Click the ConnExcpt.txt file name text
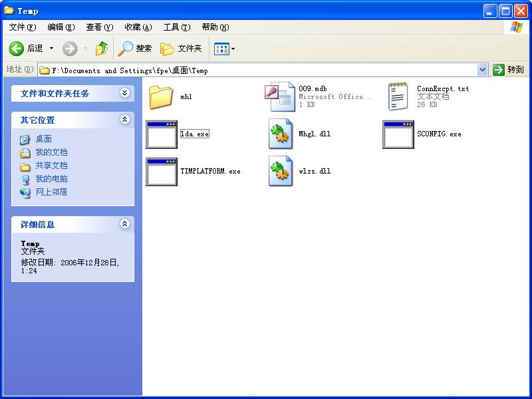This screenshot has width=532, height=399. coord(443,88)
